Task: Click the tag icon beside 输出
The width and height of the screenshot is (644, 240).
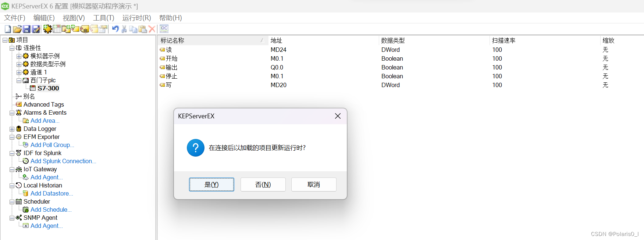Action: click(162, 67)
